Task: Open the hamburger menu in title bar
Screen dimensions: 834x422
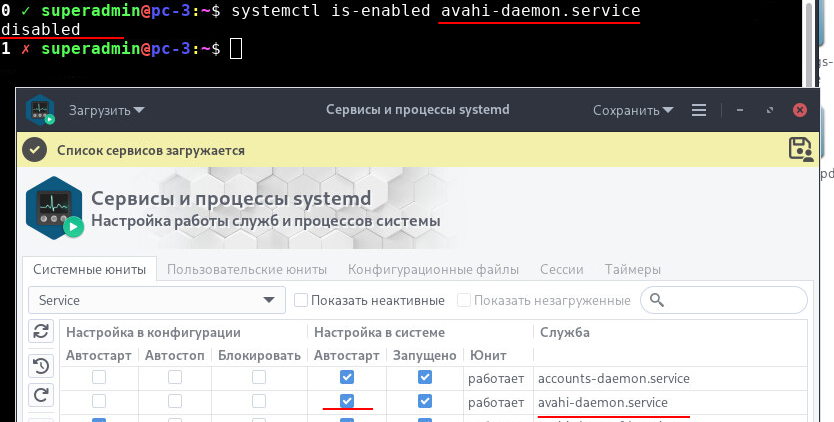Action: (699, 110)
